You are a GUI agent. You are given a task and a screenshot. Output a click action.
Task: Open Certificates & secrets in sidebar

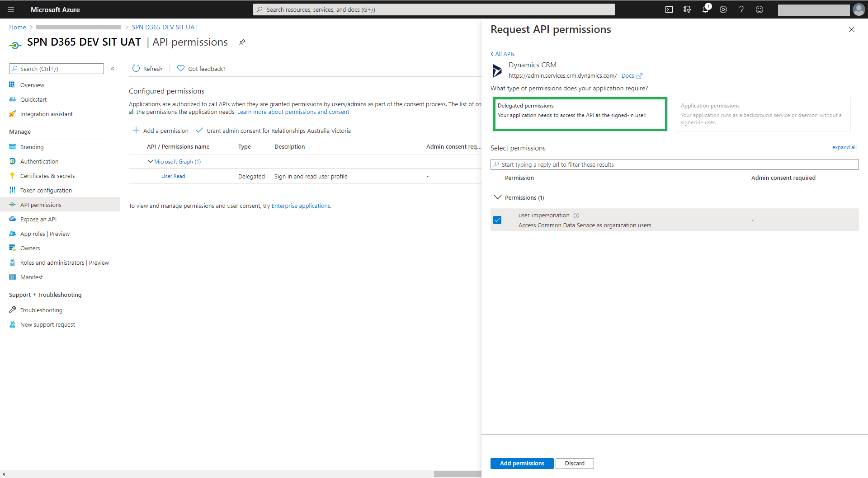(x=47, y=176)
